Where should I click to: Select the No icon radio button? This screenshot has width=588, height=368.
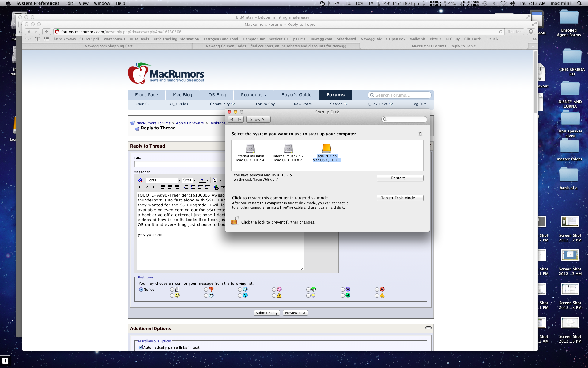coord(141,289)
